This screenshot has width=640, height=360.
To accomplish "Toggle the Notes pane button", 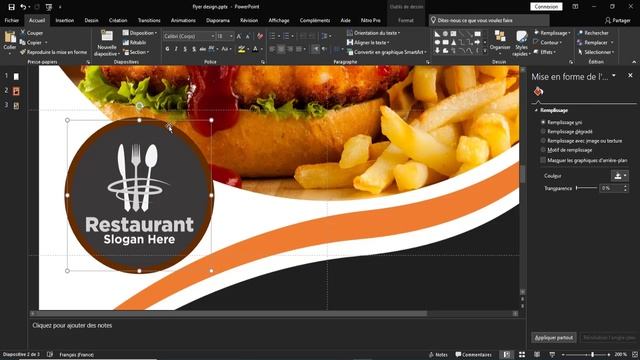I will (x=438, y=355).
